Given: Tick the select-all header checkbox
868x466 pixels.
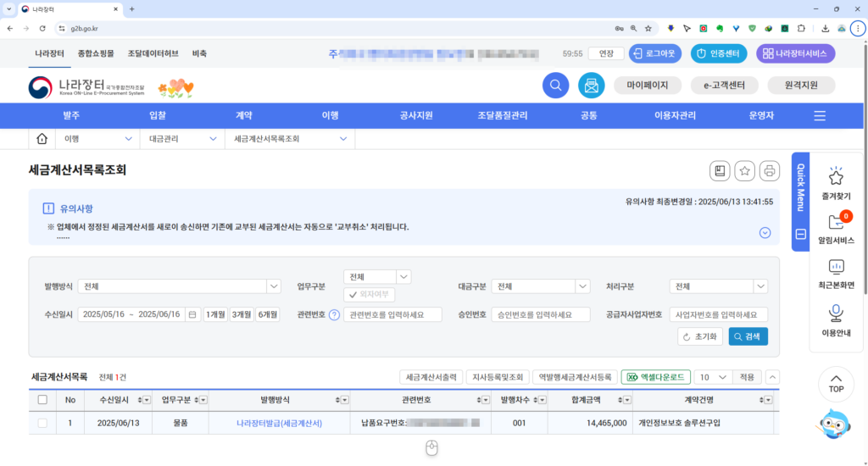Looking at the screenshot, I should (42, 400).
